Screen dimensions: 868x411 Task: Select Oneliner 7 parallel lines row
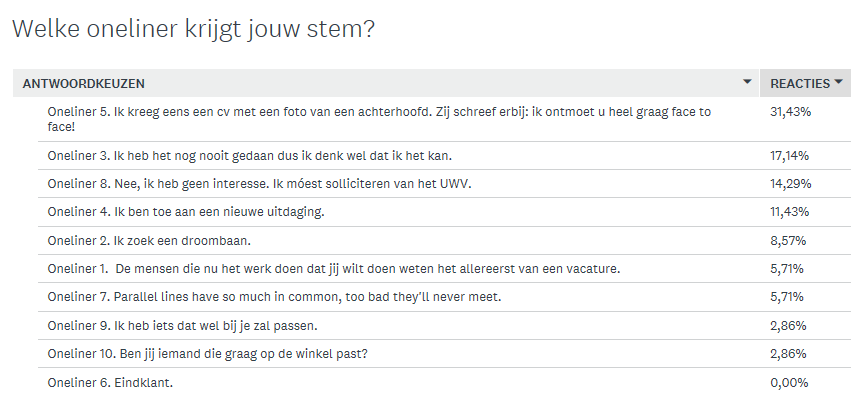pos(444,297)
